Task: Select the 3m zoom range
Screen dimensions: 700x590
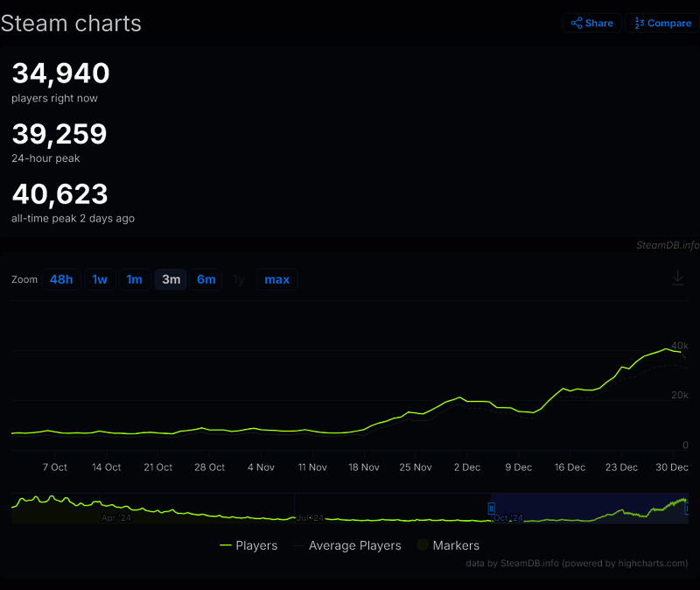Action: [171, 279]
